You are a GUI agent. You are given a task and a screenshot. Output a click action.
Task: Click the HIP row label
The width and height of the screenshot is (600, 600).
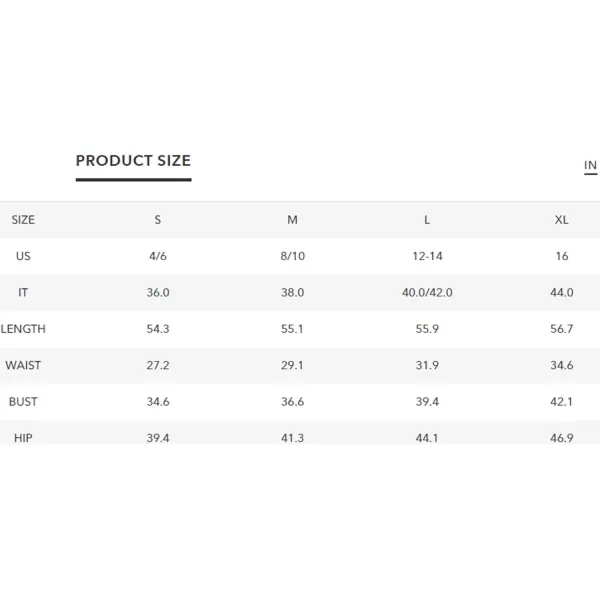(x=23, y=438)
